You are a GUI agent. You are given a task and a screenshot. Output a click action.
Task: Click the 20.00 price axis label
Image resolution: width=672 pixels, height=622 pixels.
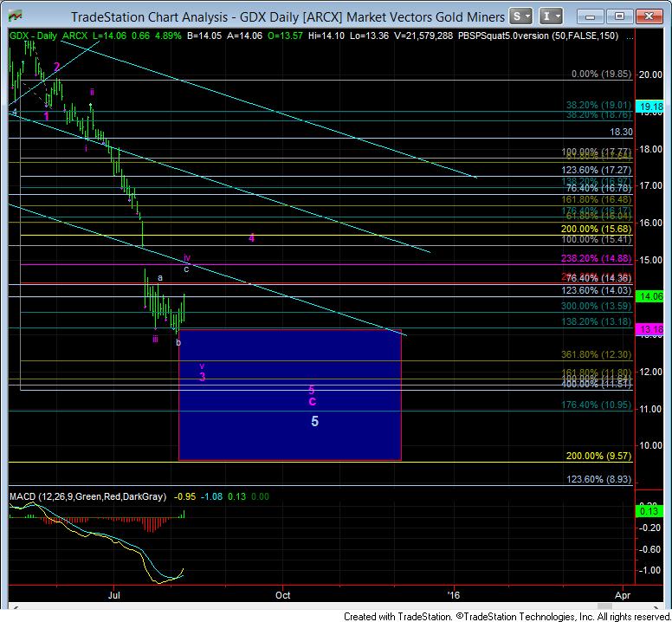(650, 75)
